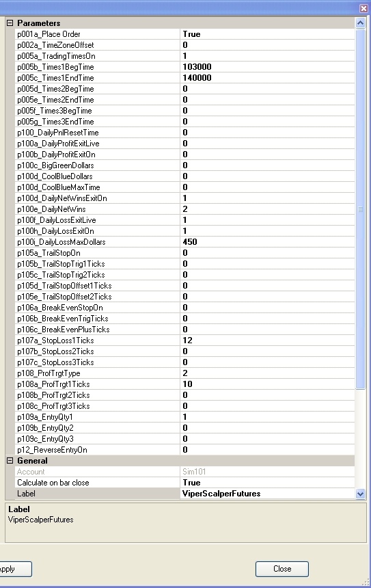The width and height of the screenshot is (371, 588).
Task: Edit the p109a_EntryQty1 value
Action: point(267,417)
